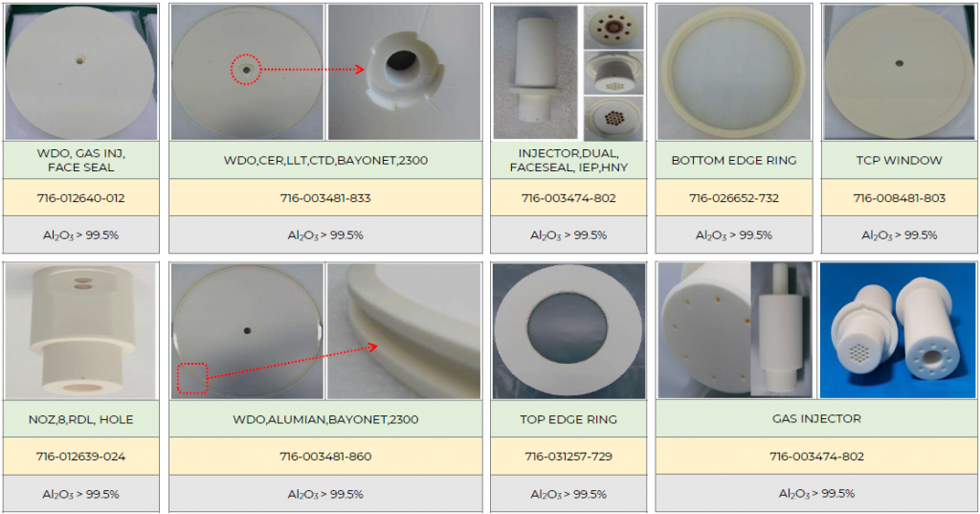Click the Al2O3 purity cell under TCP WINDOW
This screenshot has height=514, width=980.
click(x=900, y=235)
